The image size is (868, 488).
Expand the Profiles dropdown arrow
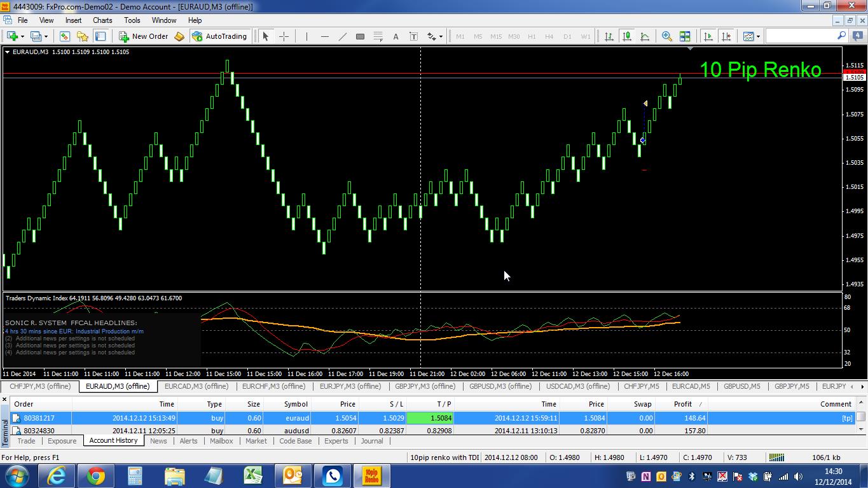(46, 36)
